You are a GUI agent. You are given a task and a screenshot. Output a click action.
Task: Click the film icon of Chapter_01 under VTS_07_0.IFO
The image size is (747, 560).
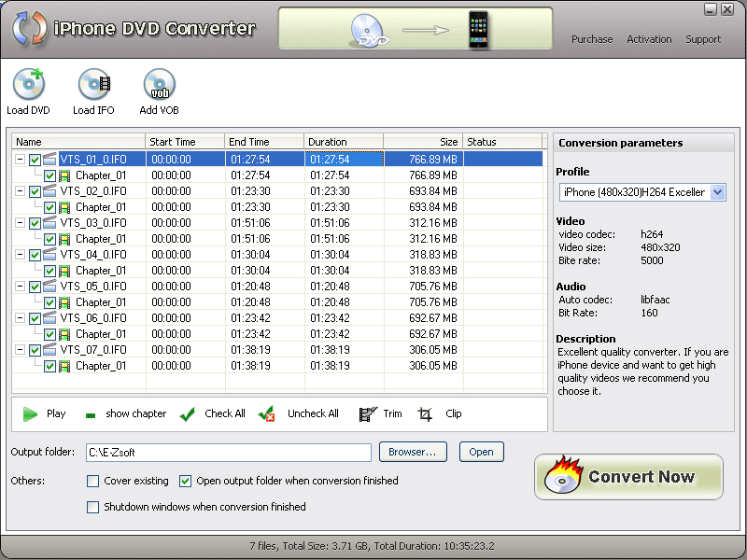point(64,366)
